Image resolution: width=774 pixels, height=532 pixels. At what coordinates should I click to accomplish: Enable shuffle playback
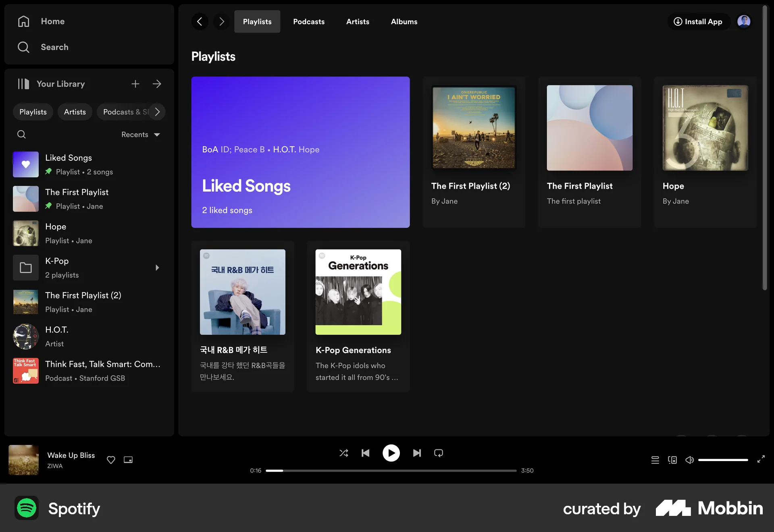tap(344, 453)
